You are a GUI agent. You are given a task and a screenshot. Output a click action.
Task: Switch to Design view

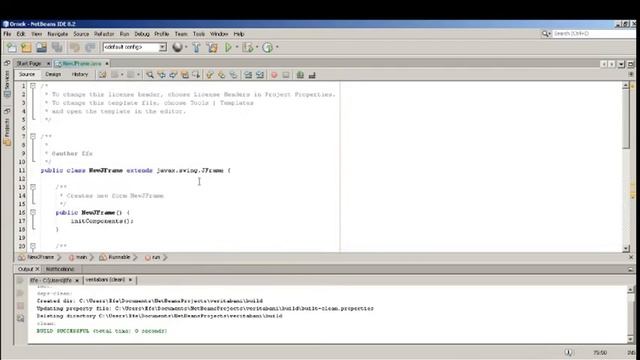click(53, 74)
